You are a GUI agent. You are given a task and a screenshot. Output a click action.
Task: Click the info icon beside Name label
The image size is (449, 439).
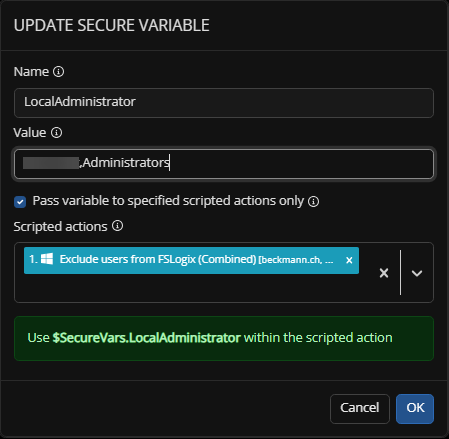[58, 72]
